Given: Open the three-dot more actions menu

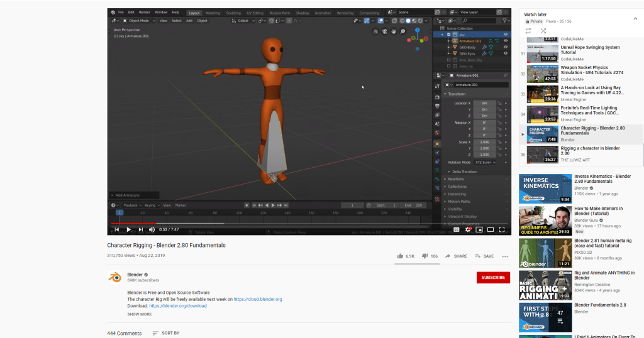Looking at the screenshot, I should click(x=504, y=256).
